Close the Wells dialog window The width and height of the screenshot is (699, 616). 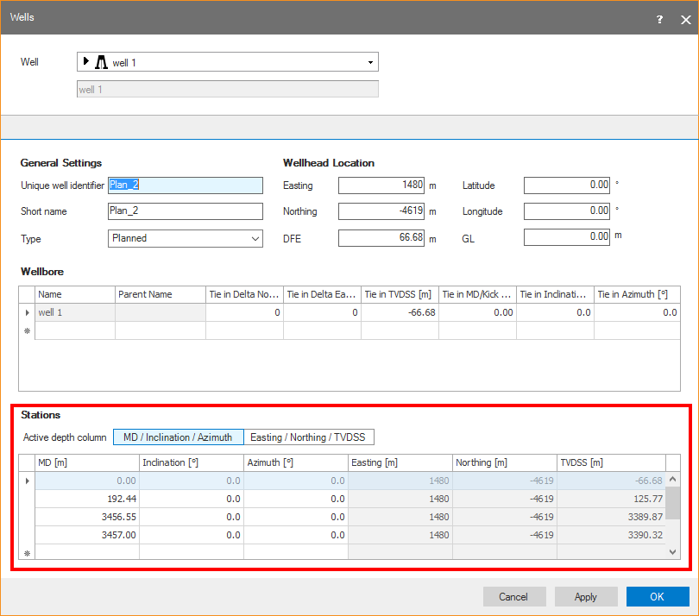point(685,19)
